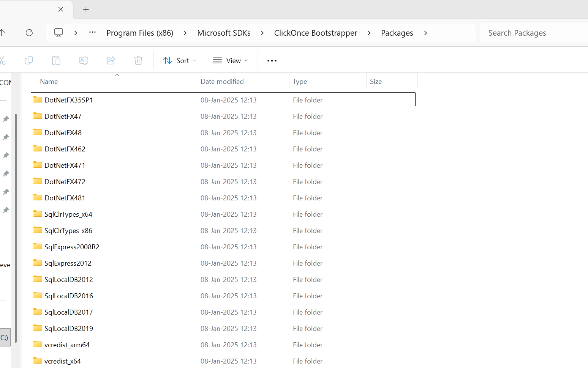Viewport: 588px width, 381px height.
Task: Click the navigation pane scrollbar
Action: (16, 228)
